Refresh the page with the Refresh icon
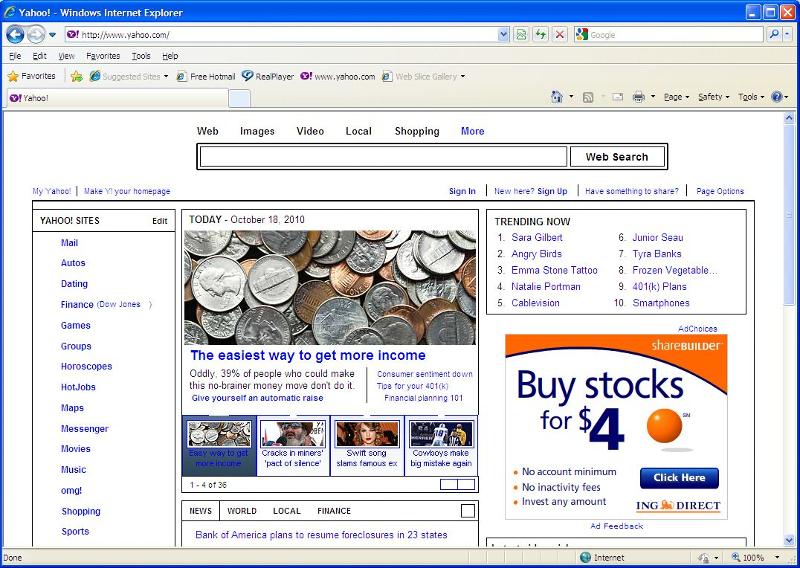Viewport: 800px width, 568px height. (x=540, y=35)
